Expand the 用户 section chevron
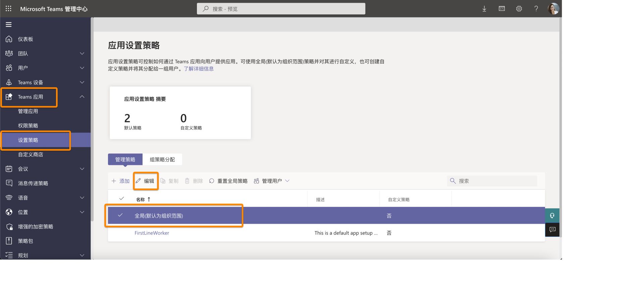644x307 pixels. pos(82,68)
